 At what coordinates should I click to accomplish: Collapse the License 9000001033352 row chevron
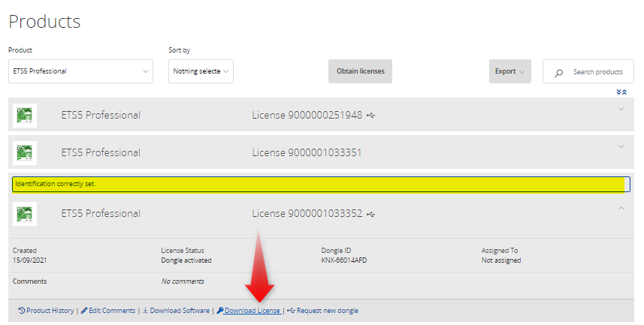click(x=621, y=208)
